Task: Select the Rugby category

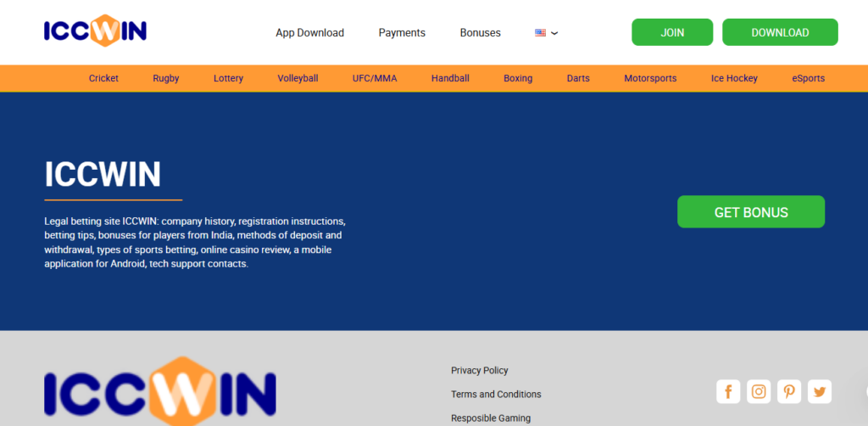Action: (166, 78)
